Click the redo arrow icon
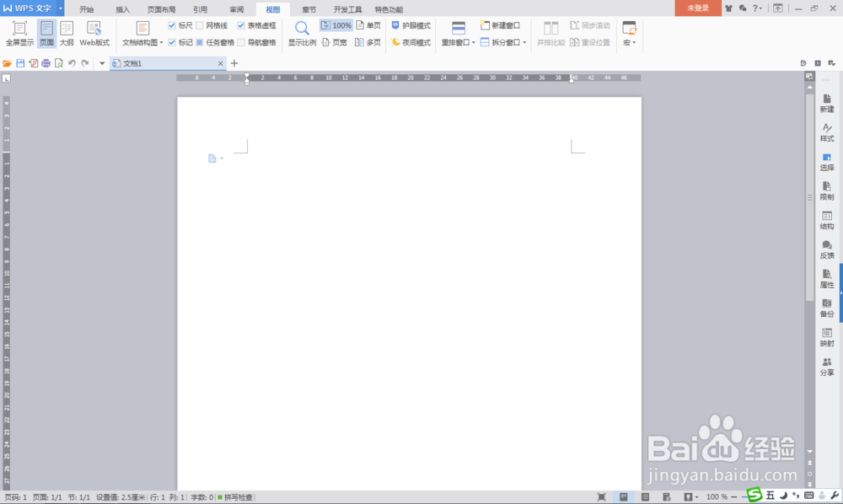 coord(85,63)
